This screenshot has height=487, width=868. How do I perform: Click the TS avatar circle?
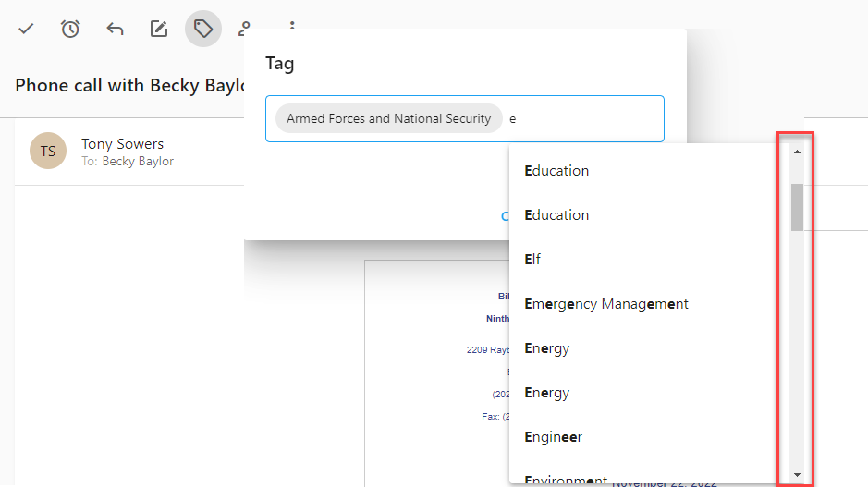[x=48, y=152]
